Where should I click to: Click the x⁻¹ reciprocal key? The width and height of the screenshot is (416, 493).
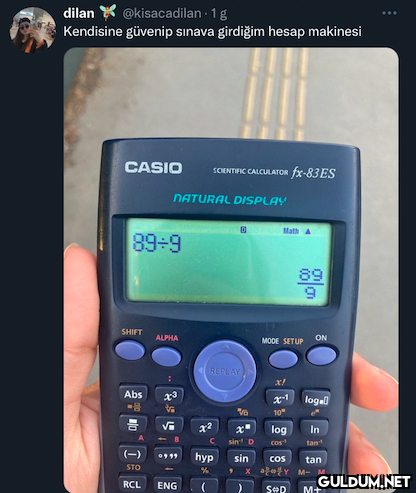279,398
